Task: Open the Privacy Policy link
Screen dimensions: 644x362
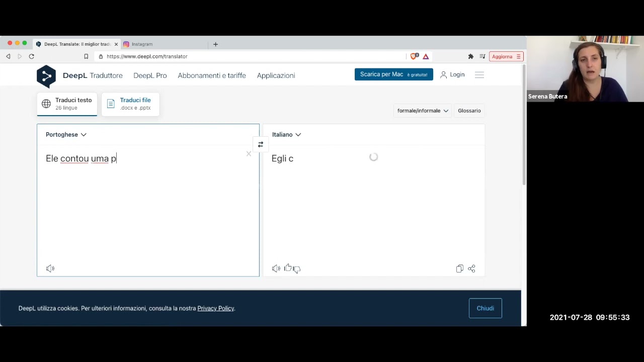Action: click(216, 308)
